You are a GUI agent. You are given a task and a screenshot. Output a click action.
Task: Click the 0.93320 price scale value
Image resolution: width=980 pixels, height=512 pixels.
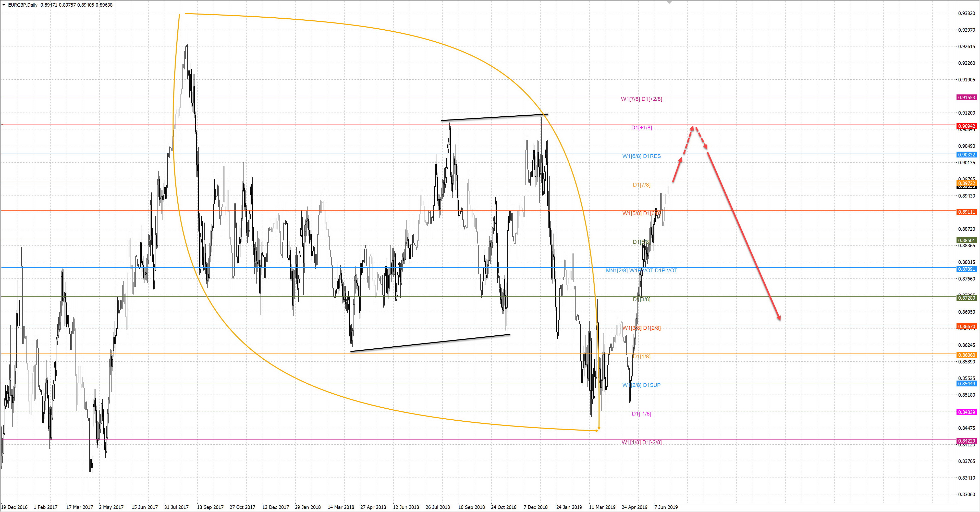tap(966, 13)
